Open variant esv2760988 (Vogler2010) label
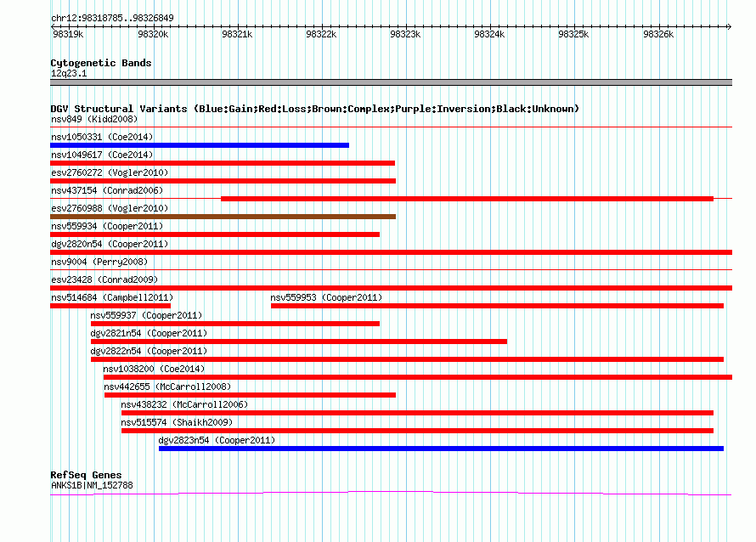756x542 pixels. (x=110, y=208)
